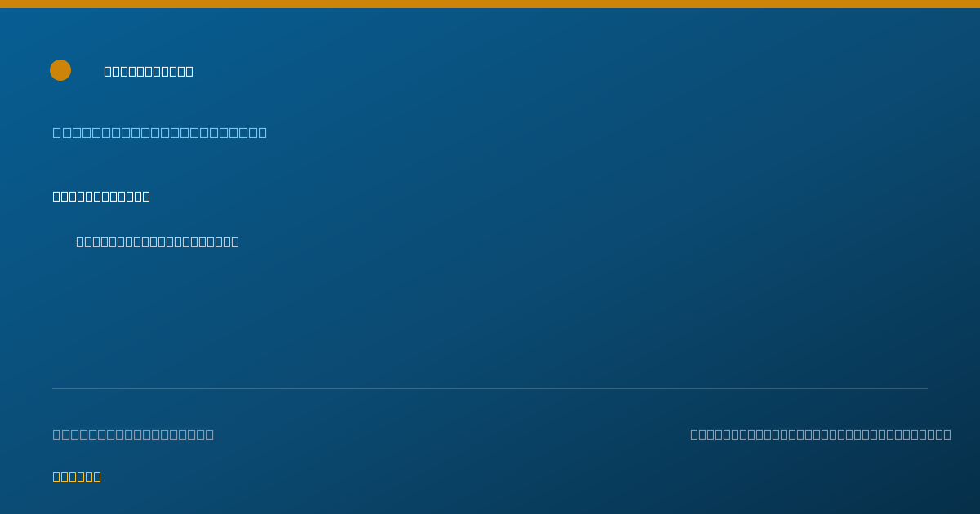
Task: Click the thin horizontal divider line
Action: (490, 388)
